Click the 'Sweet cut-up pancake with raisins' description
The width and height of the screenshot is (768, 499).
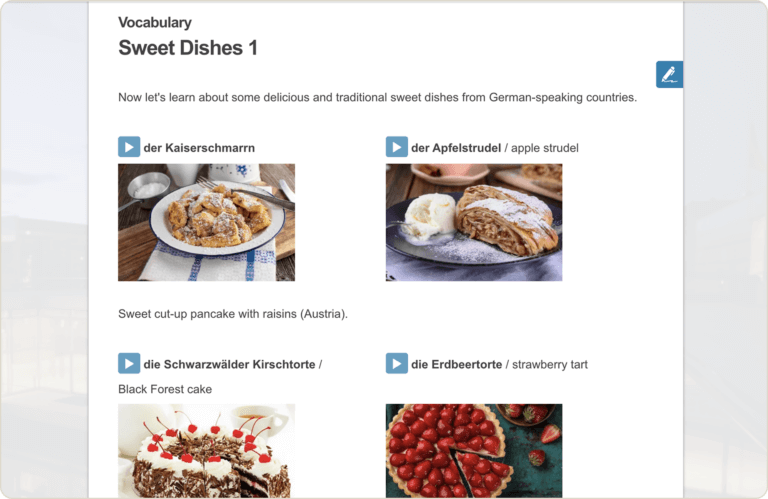click(233, 314)
